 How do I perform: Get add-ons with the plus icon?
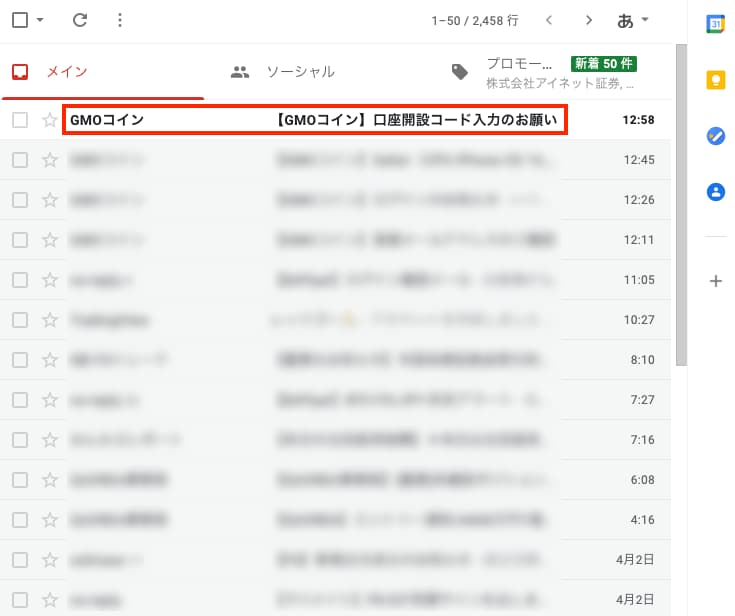715,281
